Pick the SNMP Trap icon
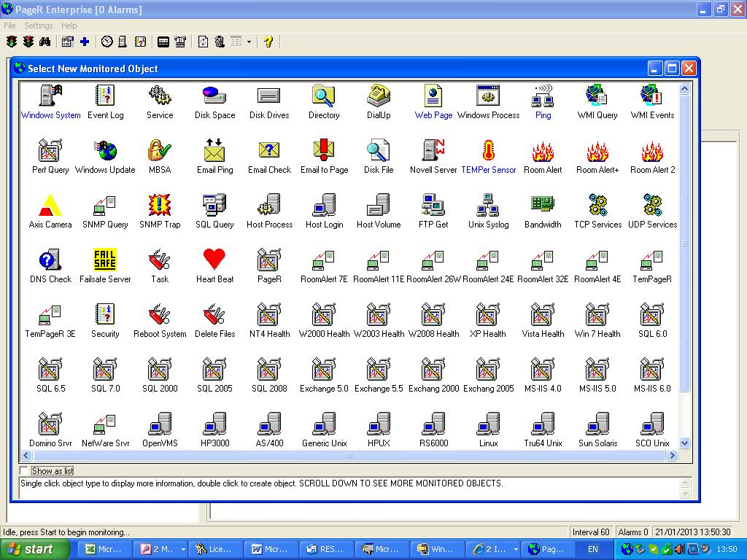 tap(160, 205)
